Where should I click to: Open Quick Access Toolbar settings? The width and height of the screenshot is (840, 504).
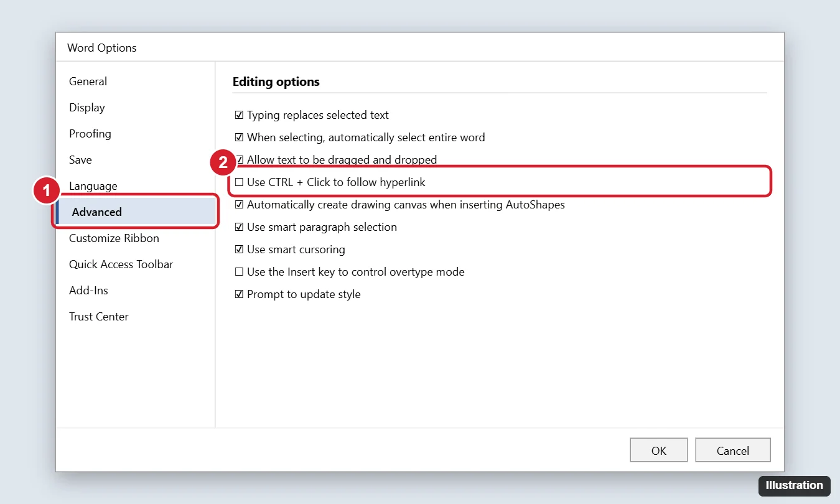pos(121,264)
